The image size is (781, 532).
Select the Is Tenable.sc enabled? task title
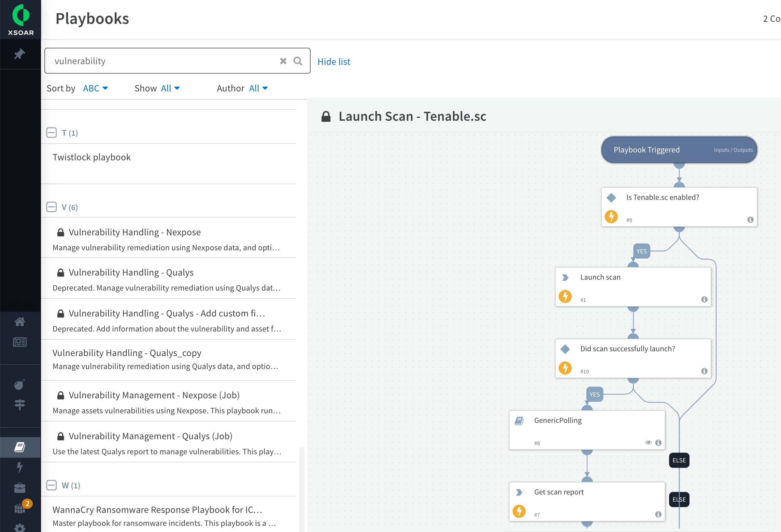click(663, 197)
